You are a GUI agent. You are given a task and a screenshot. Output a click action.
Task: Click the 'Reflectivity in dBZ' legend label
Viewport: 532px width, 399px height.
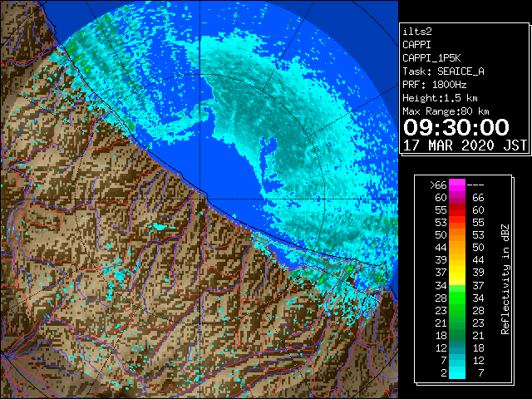505,279
